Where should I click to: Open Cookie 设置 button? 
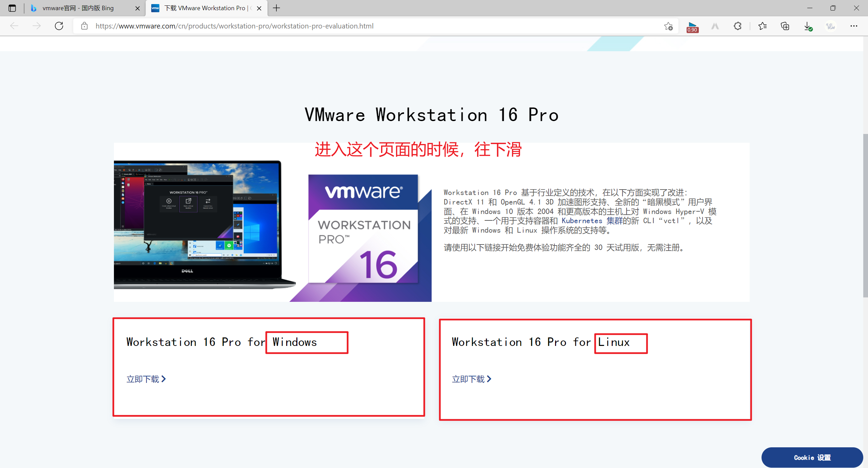click(x=812, y=457)
